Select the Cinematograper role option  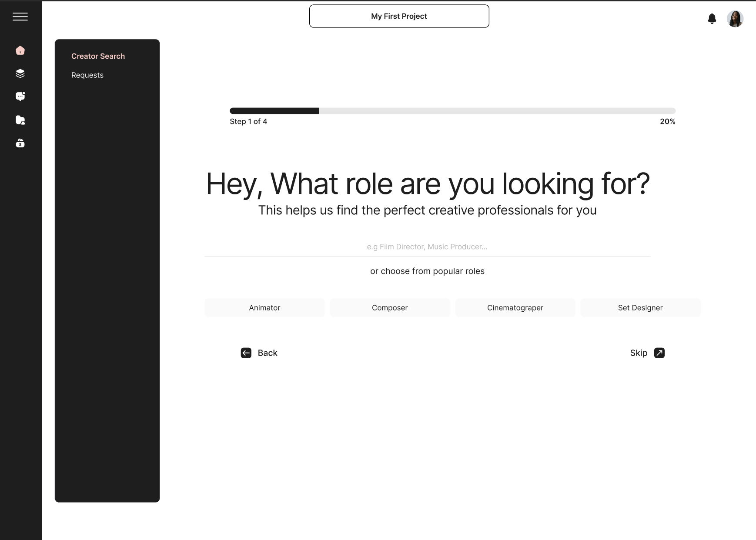tap(515, 307)
